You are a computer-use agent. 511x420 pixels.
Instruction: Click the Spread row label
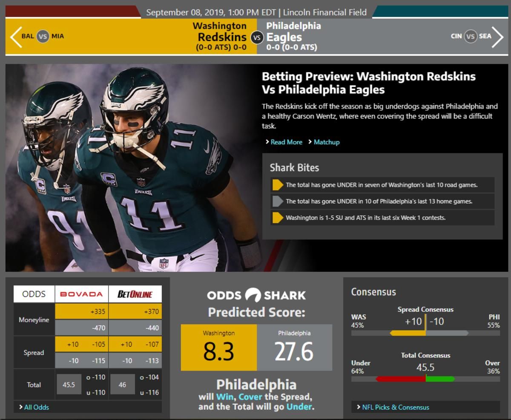pyautogui.click(x=34, y=352)
